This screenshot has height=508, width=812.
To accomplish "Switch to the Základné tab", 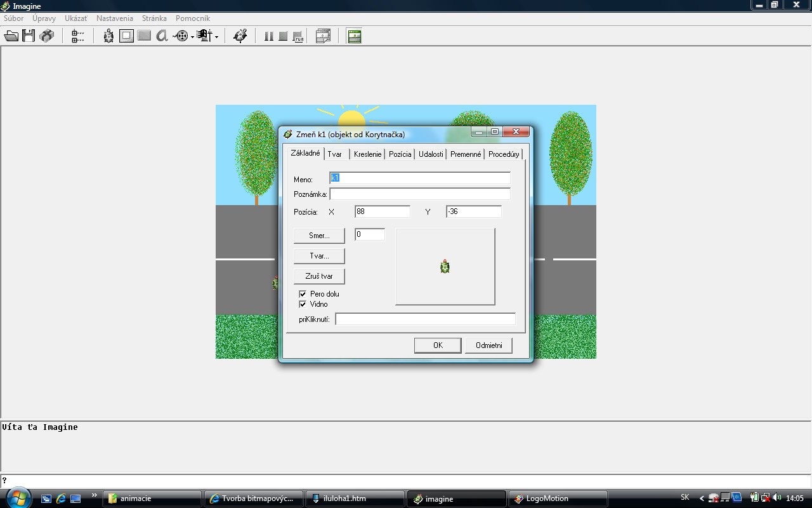I will (305, 153).
